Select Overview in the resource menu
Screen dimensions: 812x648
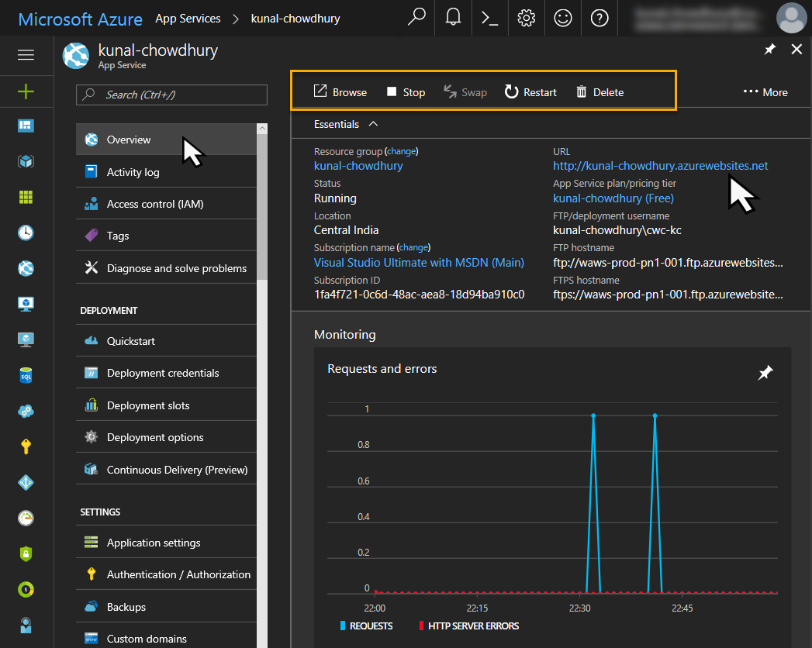(x=166, y=140)
